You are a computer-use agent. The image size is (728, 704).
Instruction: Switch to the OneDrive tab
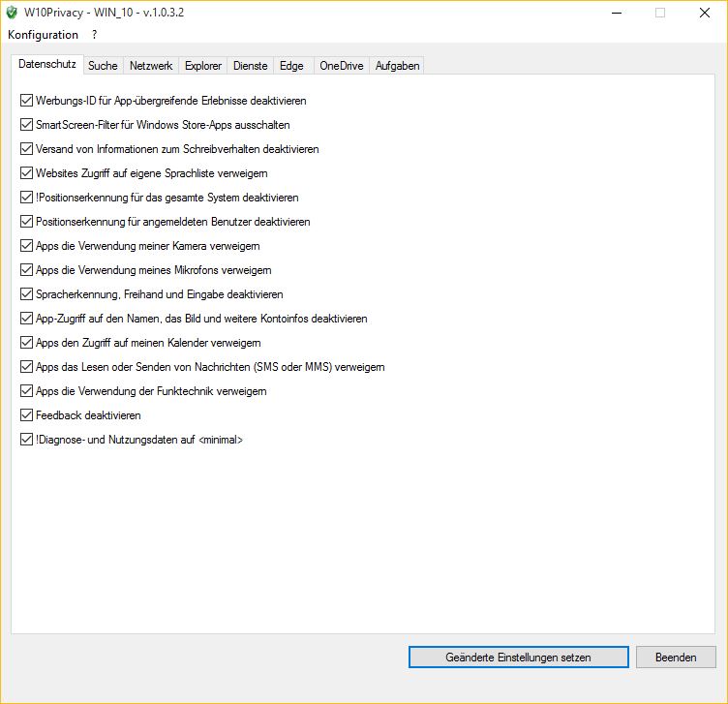pyautogui.click(x=341, y=66)
